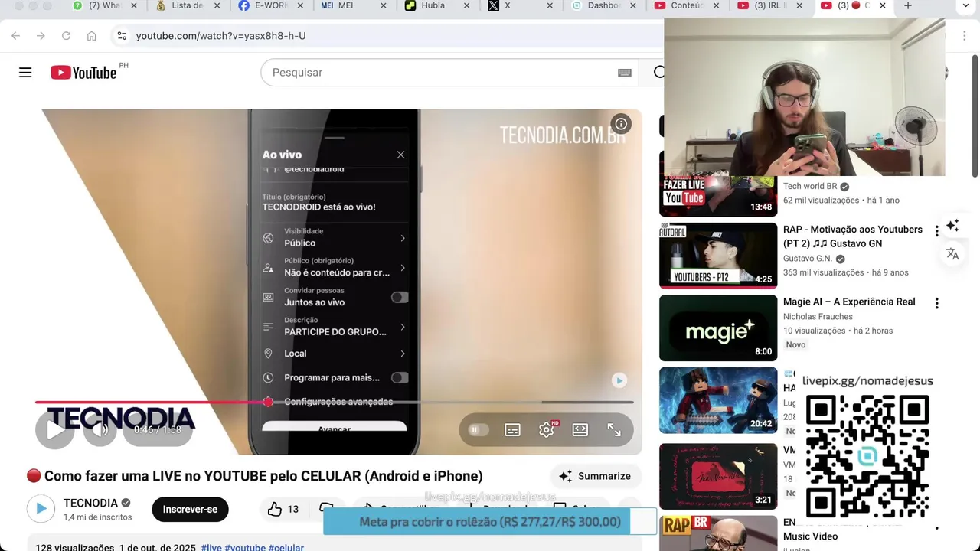Click the 128 visualizações text
The width and height of the screenshot is (980, 551).
(x=74, y=548)
